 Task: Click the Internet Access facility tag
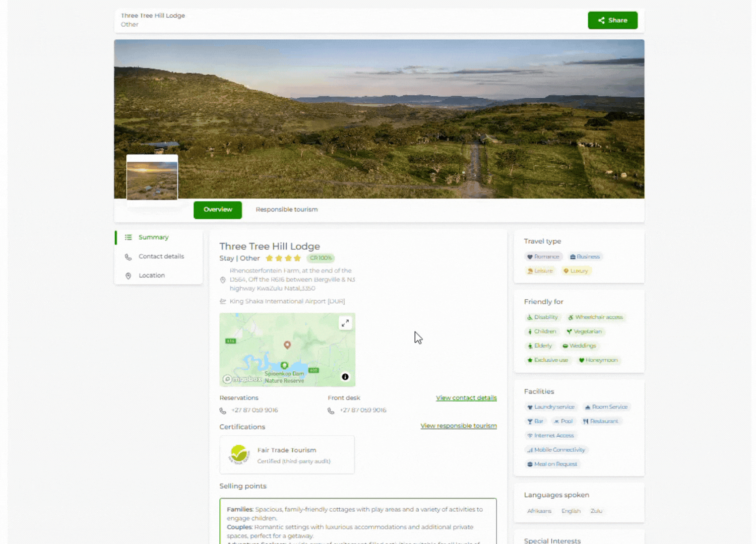pyautogui.click(x=551, y=436)
